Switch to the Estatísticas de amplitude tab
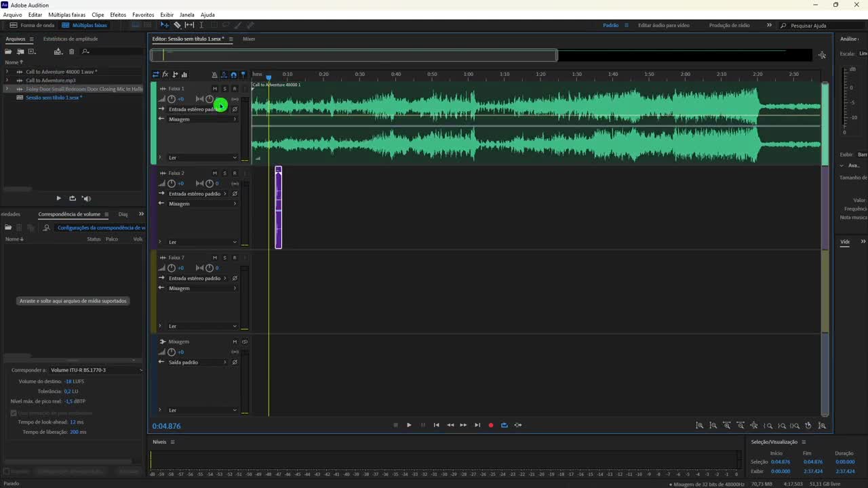Viewport: 868px width, 488px height. tap(71, 39)
